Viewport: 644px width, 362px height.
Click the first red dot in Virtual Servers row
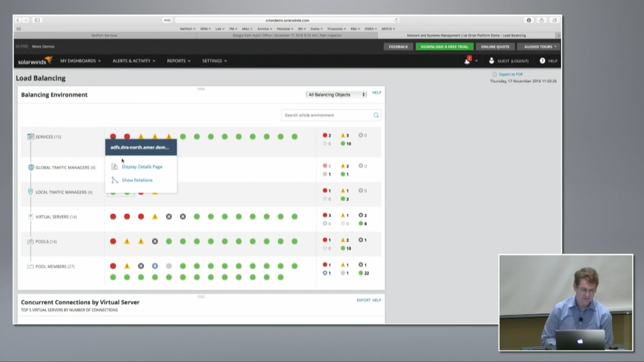point(113,216)
